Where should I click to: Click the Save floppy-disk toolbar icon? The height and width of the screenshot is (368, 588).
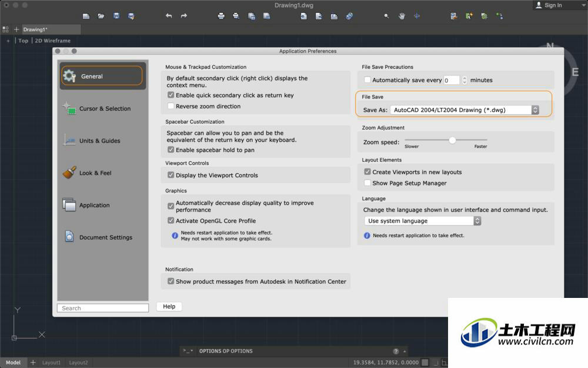(116, 16)
